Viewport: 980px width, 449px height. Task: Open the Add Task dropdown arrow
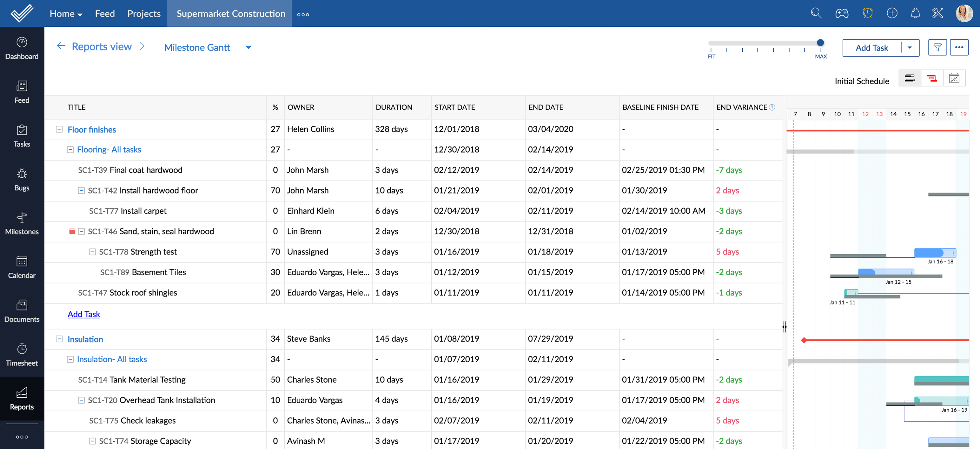pos(910,48)
